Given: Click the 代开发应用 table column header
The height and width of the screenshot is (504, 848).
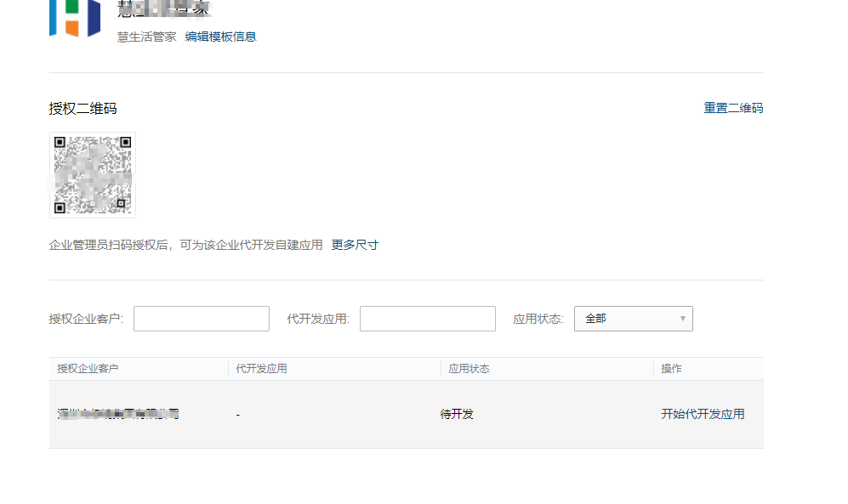Looking at the screenshot, I should [261, 369].
